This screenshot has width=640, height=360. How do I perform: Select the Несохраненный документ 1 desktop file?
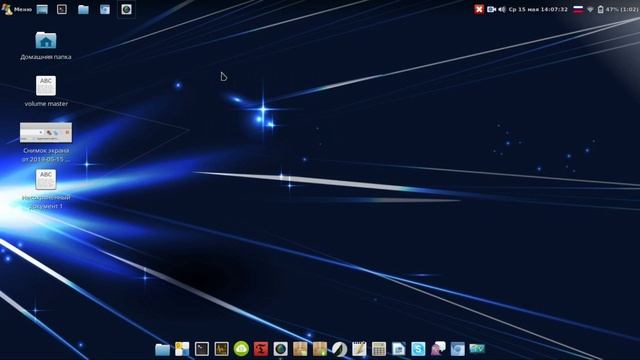coord(46,189)
